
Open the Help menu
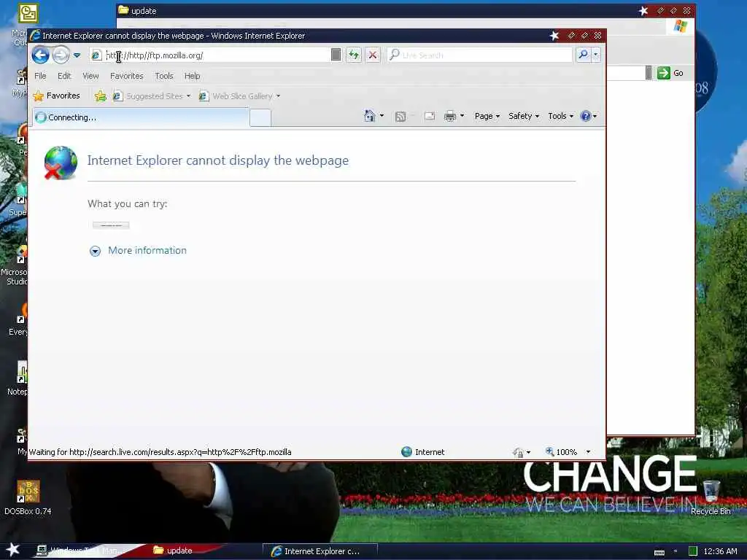pyautogui.click(x=193, y=76)
